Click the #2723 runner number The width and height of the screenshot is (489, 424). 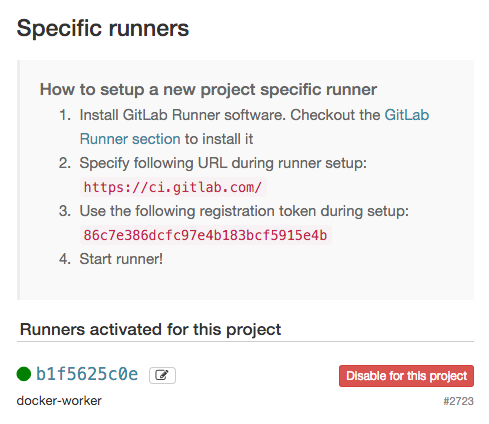click(458, 401)
